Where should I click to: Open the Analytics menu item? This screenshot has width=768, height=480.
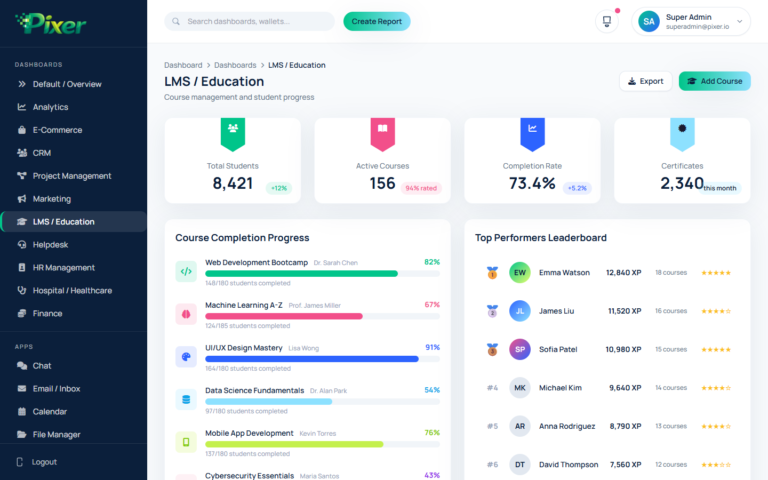[x=73, y=107]
